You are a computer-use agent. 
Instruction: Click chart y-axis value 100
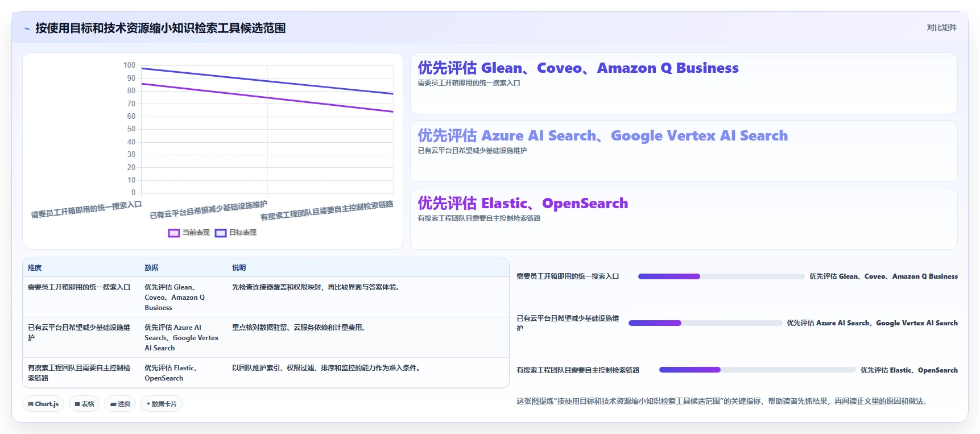pyautogui.click(x=130, y=65)
